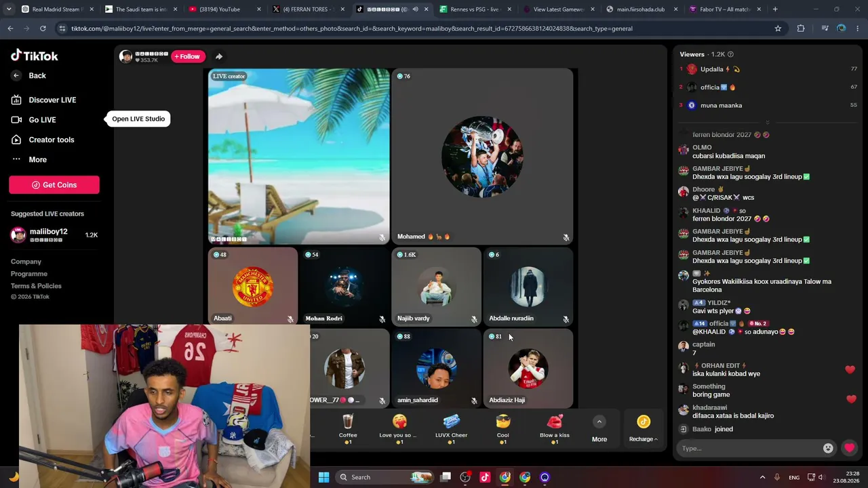
Task: Toggle the mic icon on Abdalle nuradiin's tile
Action: coord(566,319)
